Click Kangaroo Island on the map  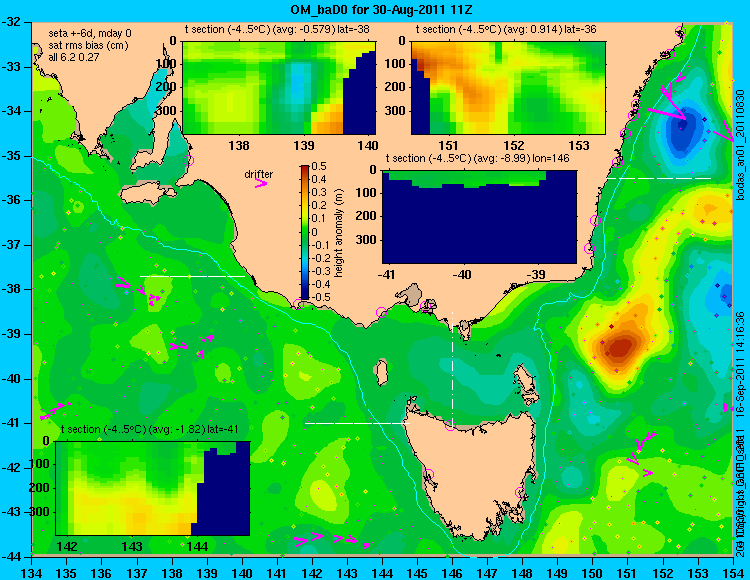(148, 194)
